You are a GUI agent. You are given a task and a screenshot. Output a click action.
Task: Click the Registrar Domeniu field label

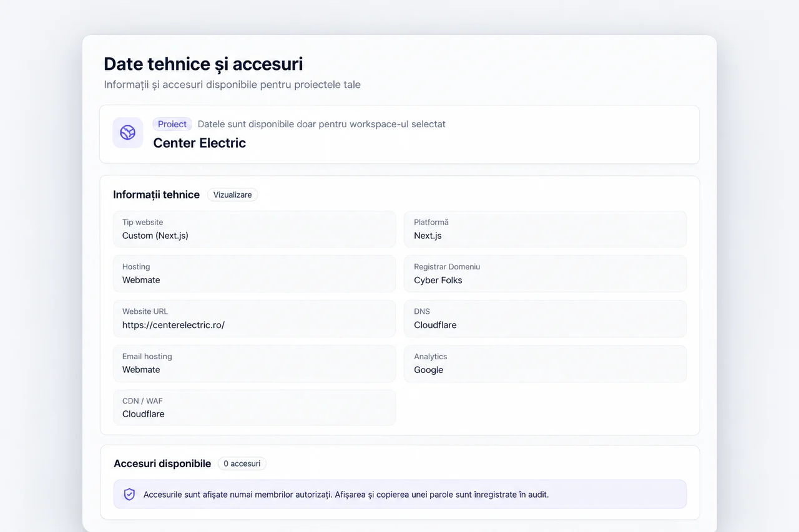point(447,266)
